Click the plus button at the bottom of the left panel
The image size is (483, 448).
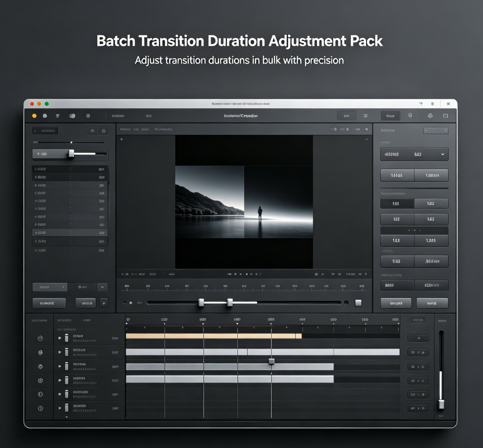[x=104, y=303]
